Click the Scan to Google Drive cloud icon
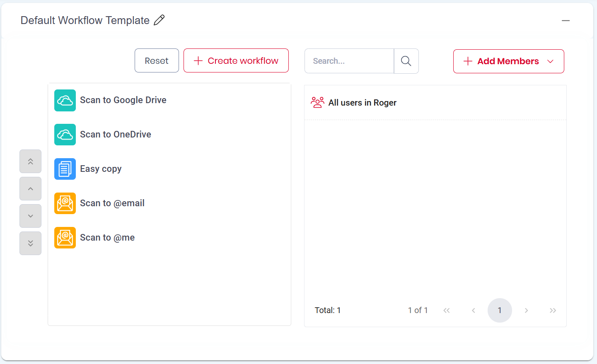This screenshot has width=597, height=364. pyautogui.click(x=65, y=100)
